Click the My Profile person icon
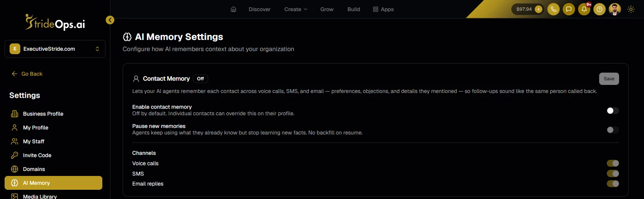This screenshot has width=644, height=199. tap(15, 128)
